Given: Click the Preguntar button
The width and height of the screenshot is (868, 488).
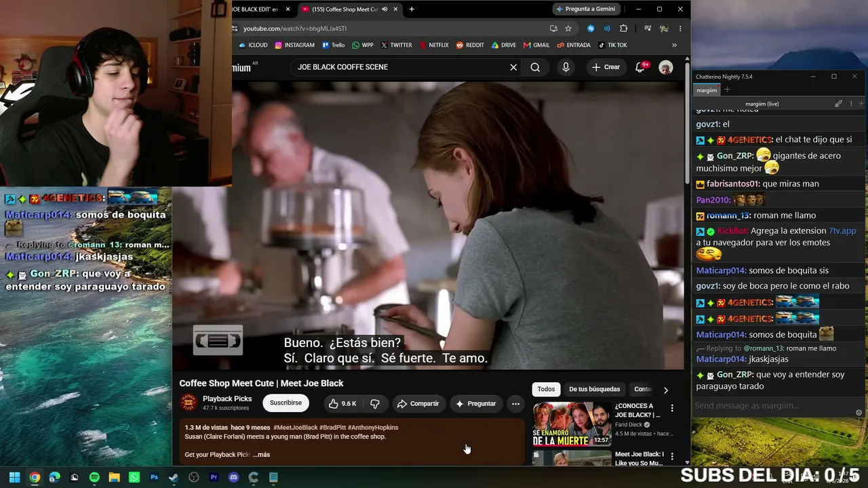Looking at the screenshot, I should [475, 403].
